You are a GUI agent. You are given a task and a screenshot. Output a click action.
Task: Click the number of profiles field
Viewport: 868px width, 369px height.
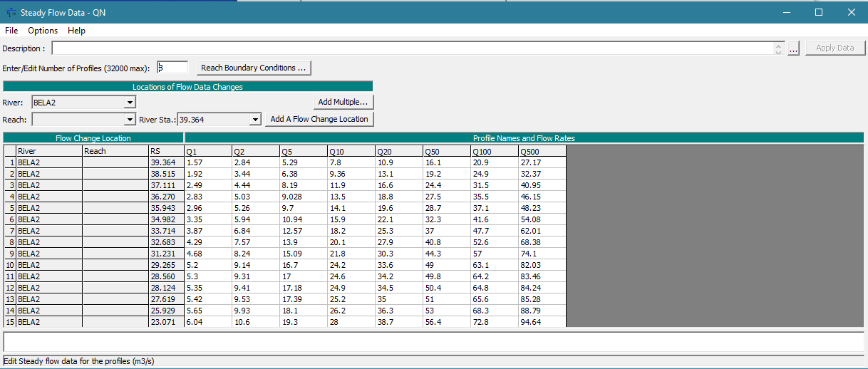coord(172,68)
